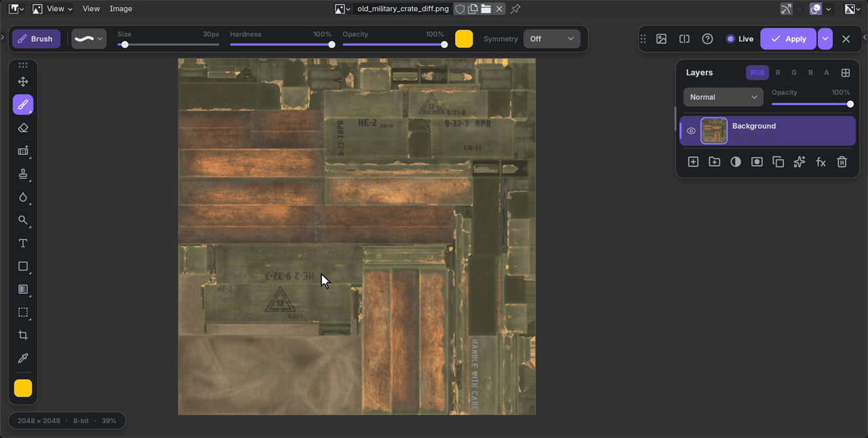
Task: Show only the G channel
Action: coord(794,73)
